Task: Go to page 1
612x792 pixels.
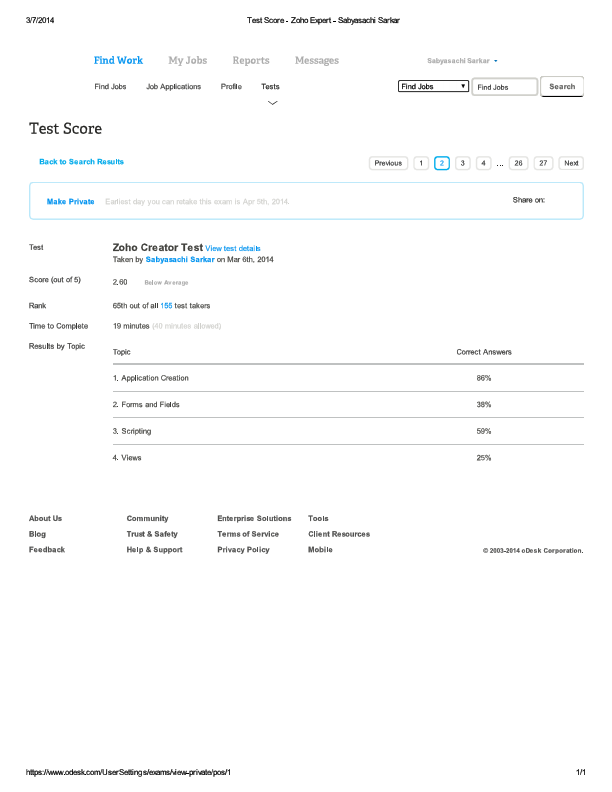Action: 421,163
